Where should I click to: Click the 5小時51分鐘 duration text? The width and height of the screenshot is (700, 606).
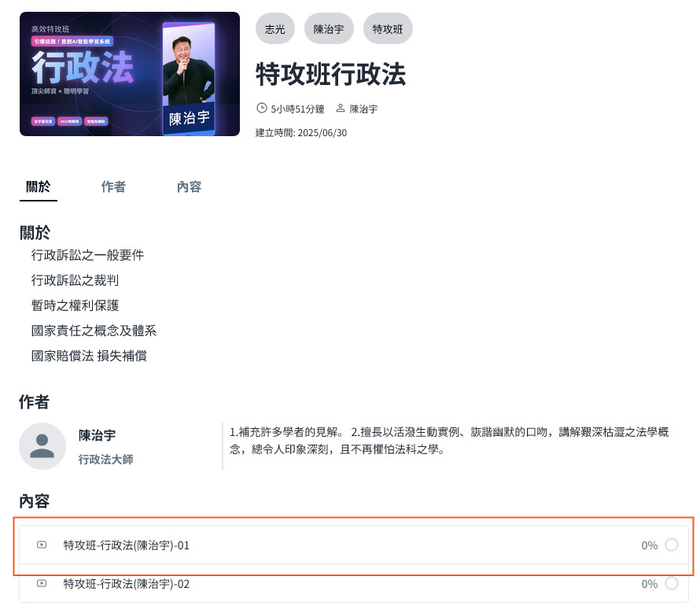pos(297,109)
